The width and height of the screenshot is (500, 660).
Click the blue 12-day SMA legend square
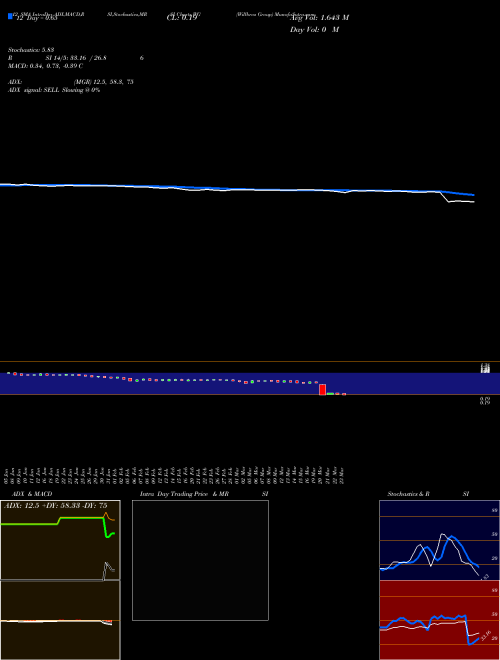pos(10,16)
